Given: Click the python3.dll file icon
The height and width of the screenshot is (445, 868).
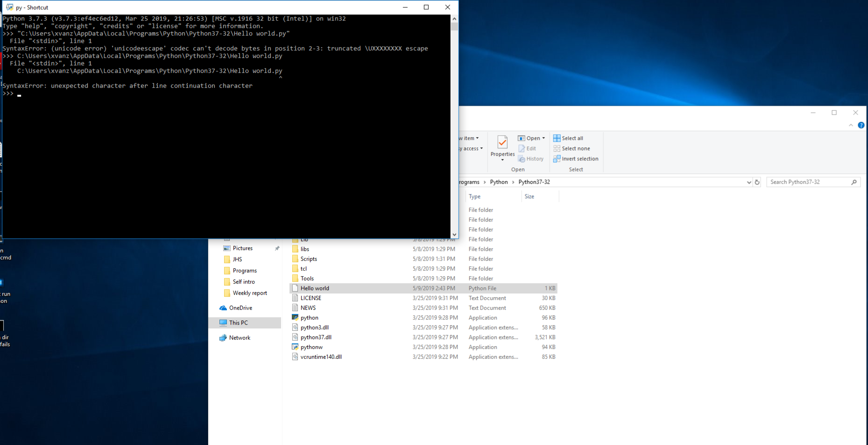Looking at the screenshot, I should tap(295, 327).
